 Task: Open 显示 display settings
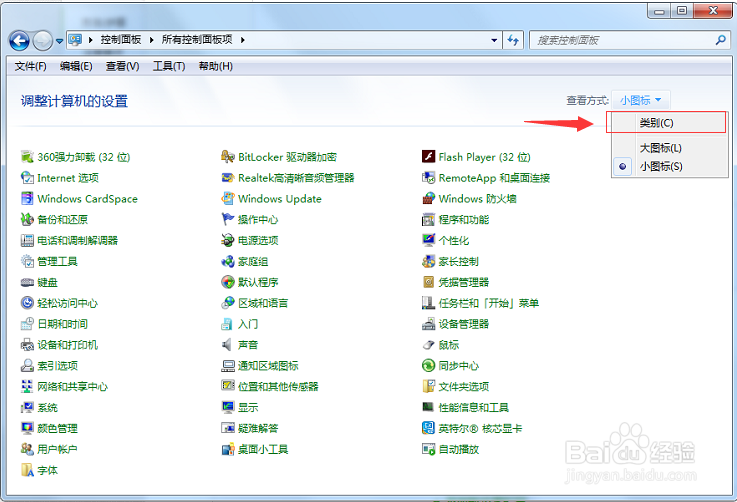(248, 408)
